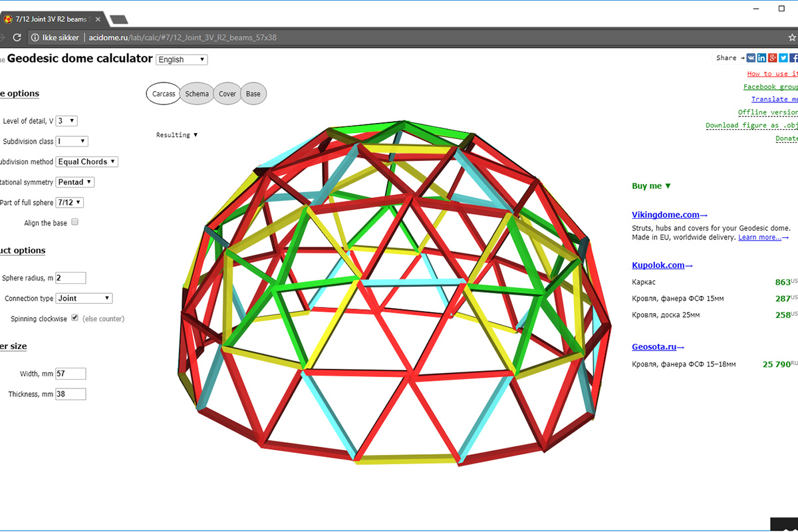Switch to the Schema tab
Image resolution: width=798 pixels, height=532 pixels.
tap(197, 94)
